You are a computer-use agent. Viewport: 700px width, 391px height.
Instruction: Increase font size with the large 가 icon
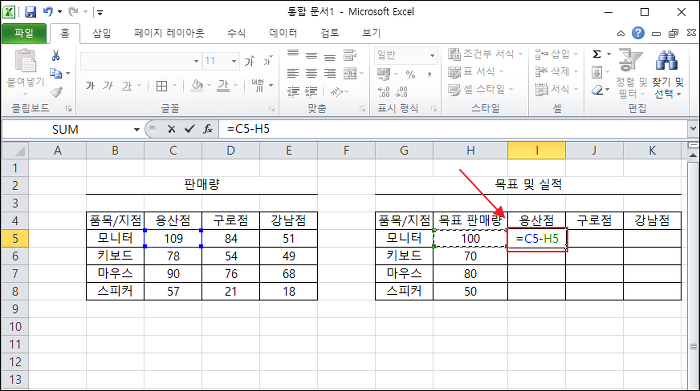250,61
